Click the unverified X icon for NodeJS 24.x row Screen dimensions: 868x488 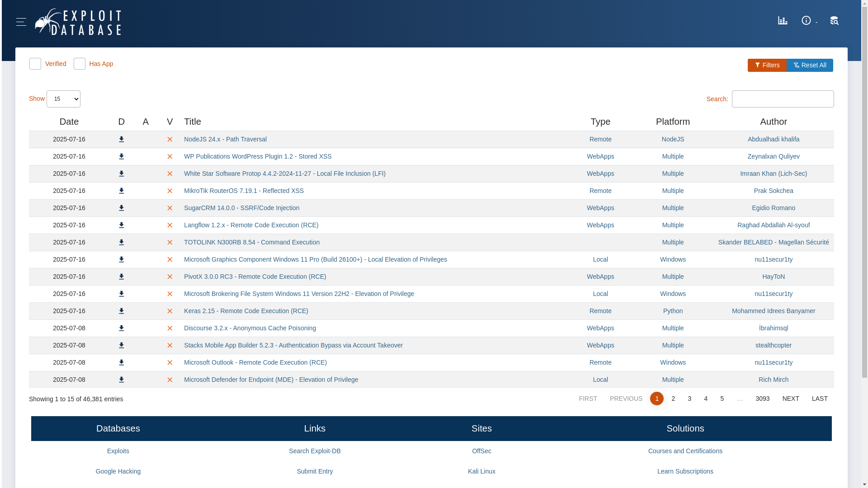[170, 140]
